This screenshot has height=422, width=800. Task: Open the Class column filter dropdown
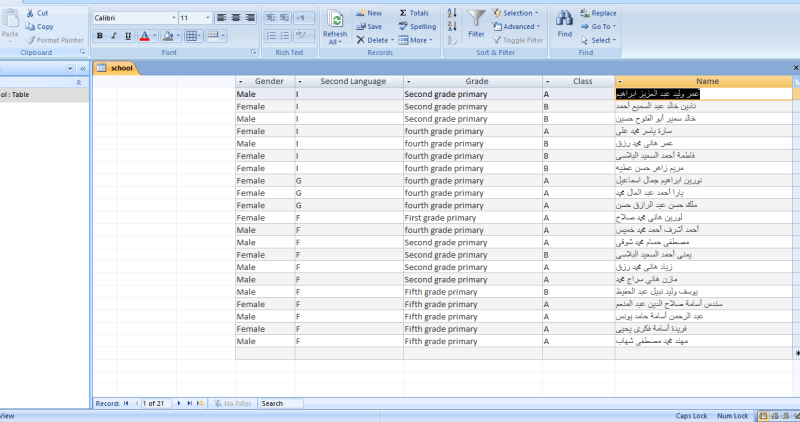[548, 82]
